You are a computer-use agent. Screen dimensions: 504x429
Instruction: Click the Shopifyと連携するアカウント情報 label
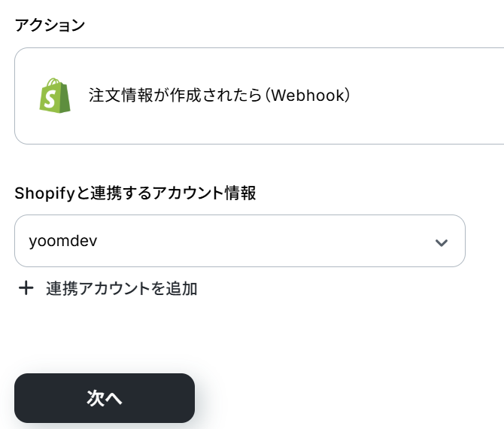point(135,193)
